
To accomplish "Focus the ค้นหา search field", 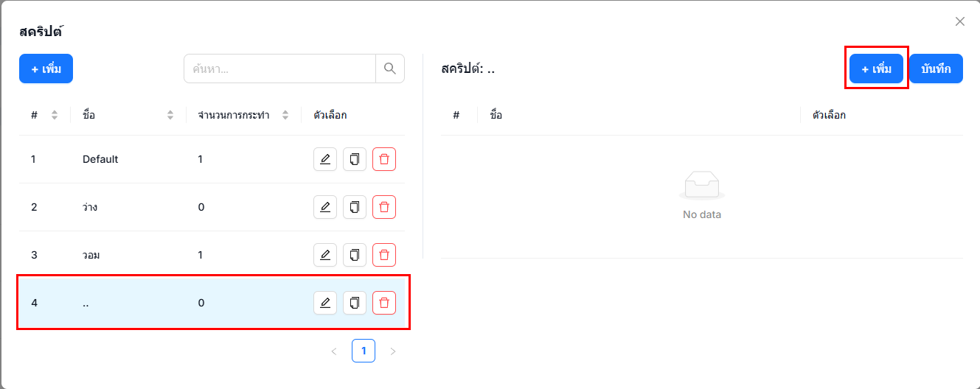I will (280, 69).
